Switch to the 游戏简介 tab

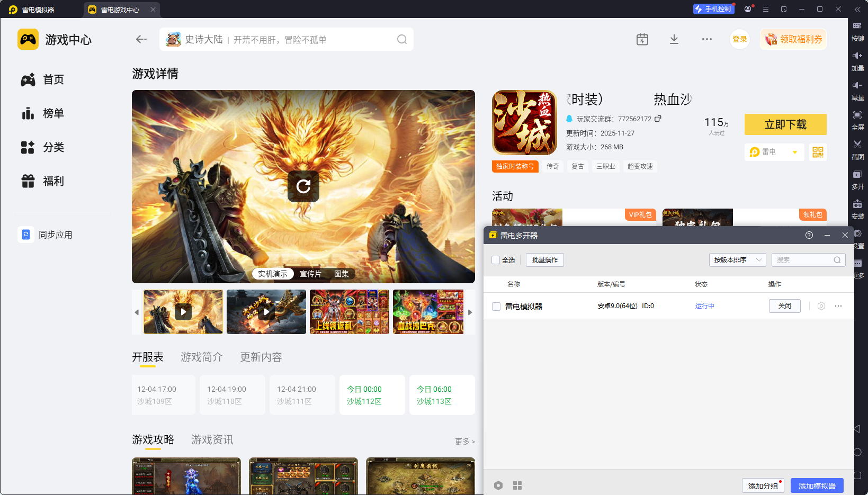(201, 357)
